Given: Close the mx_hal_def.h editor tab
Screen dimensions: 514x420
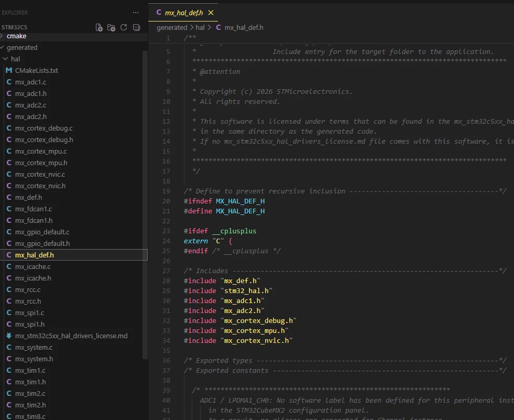Looking at the screenshot, I should click(x=211, y=13).
